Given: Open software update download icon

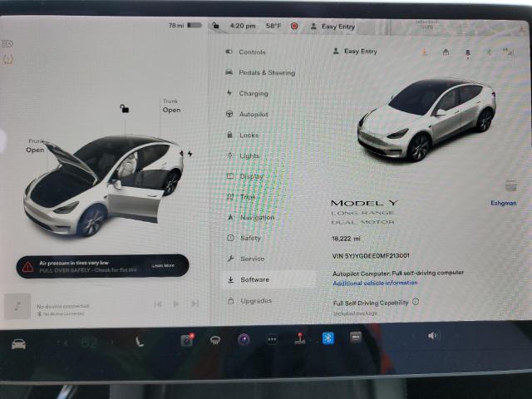Looking at the screenshot, I should (x=424, y=52).
